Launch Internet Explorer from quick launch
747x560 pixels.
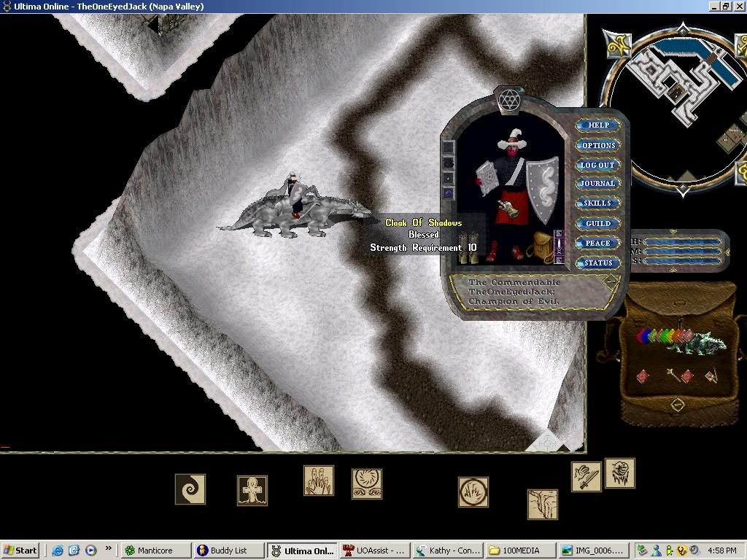[x=58, y=551]
